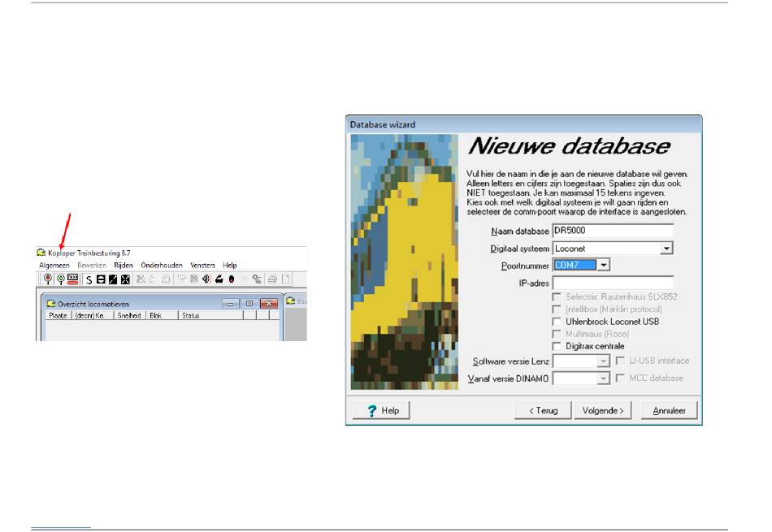The image size is (772, 532).
Task: Click the Overzicht locomotieven window icon
Action: click(x=51, y=304)
